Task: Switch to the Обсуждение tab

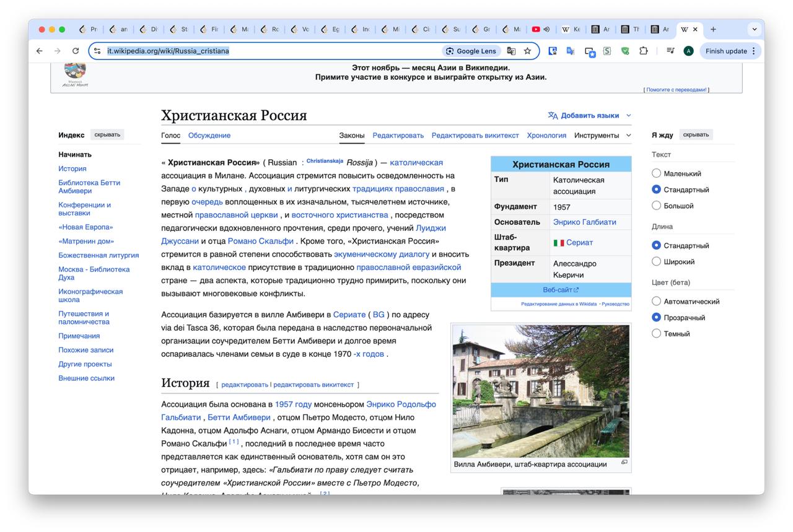Action: pos(209,135)
